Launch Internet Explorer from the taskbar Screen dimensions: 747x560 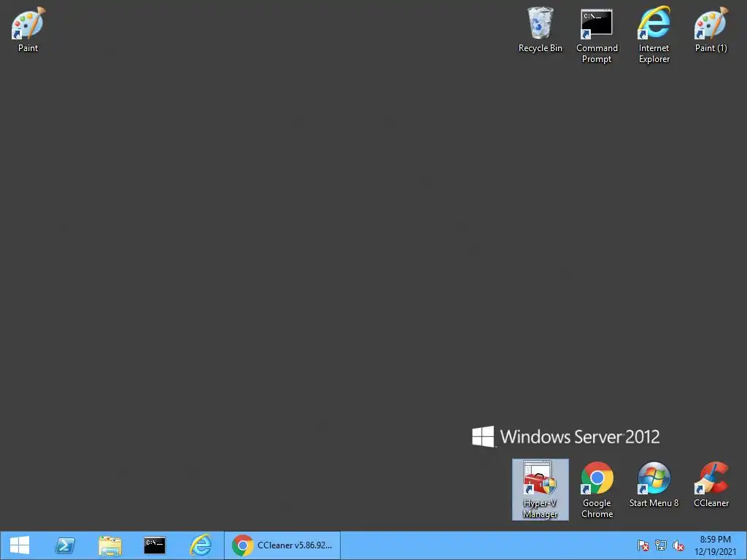pos(200,545)
